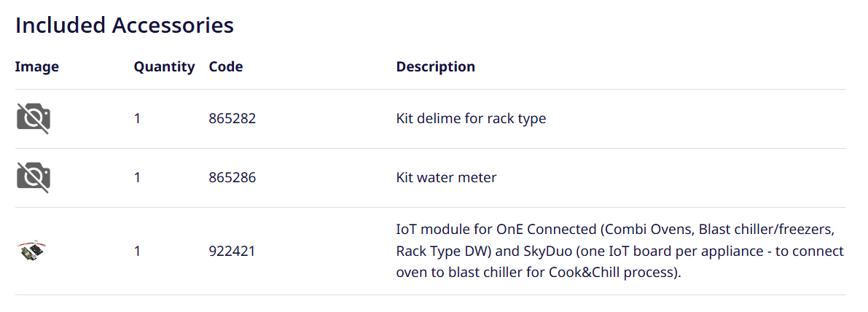This screenshot has width=868, height=312.
Task: Click the quantity value in the 922421 row
Action: click(137, 251)
